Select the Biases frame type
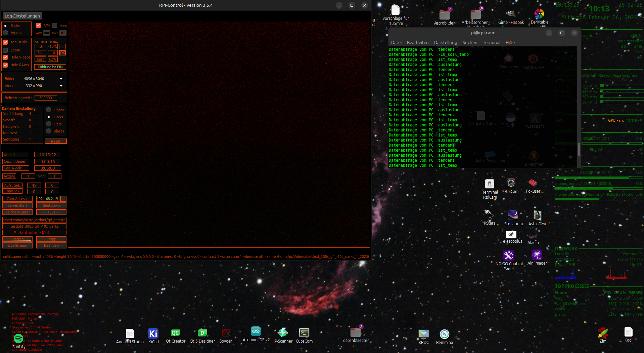This screenshot has width=644, height=353. point(49,131)
